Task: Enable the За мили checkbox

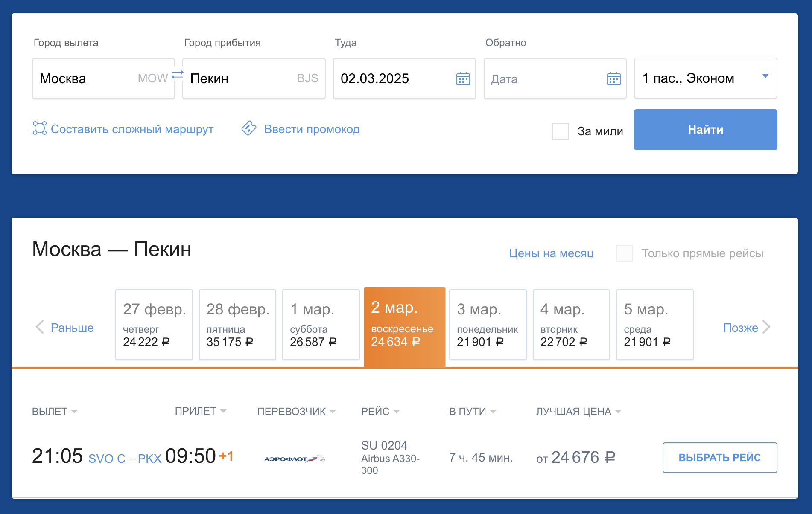Action: tap(560, 131)
